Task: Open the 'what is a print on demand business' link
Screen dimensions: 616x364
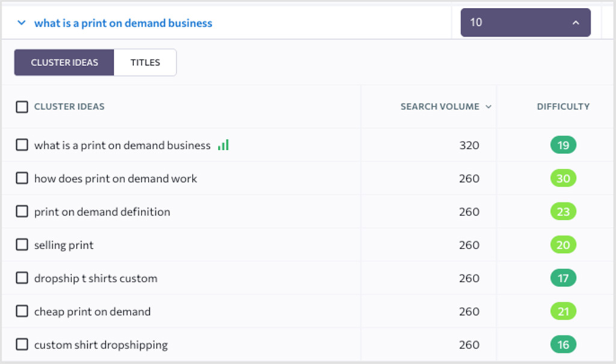Action: [x=123, y=22]
